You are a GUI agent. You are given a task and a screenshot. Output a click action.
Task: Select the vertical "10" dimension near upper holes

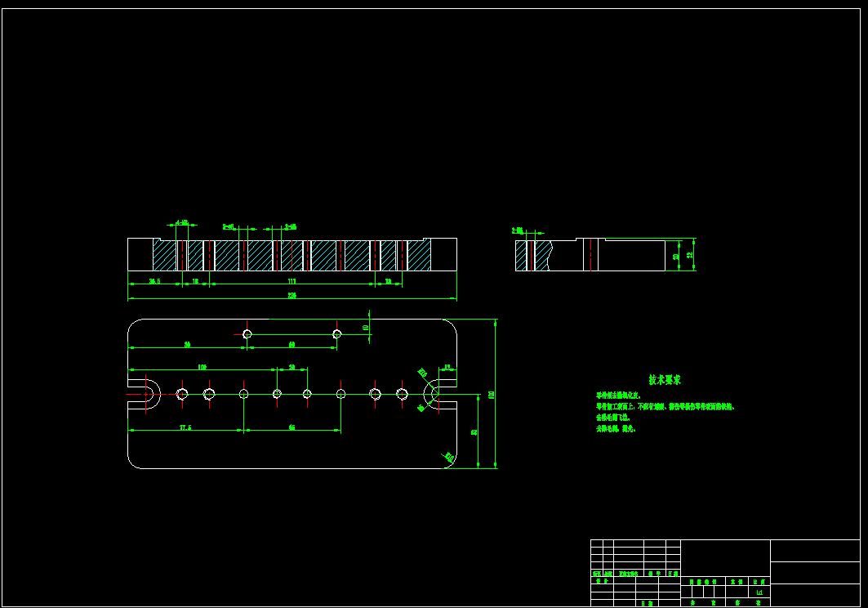365,328
